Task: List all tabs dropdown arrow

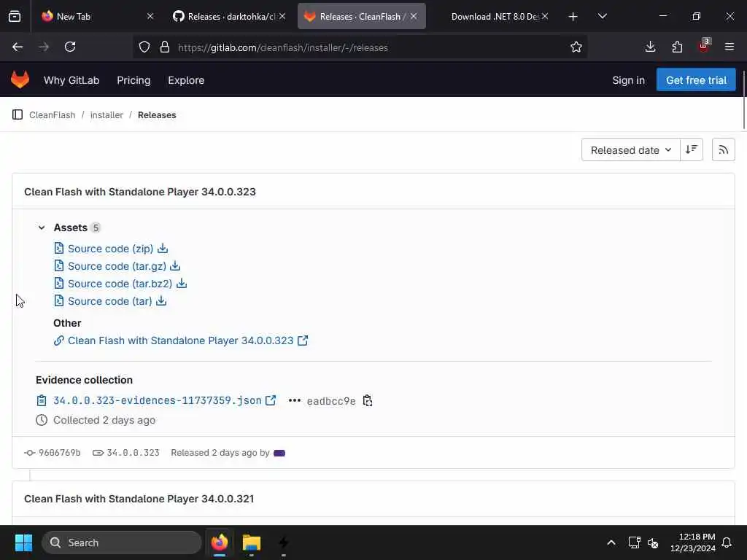Action: tap(602, 16)
